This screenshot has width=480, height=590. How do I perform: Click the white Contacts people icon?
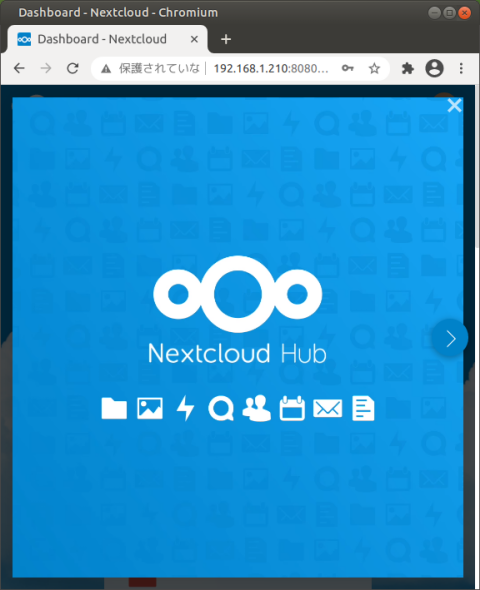tap(257, 408)
